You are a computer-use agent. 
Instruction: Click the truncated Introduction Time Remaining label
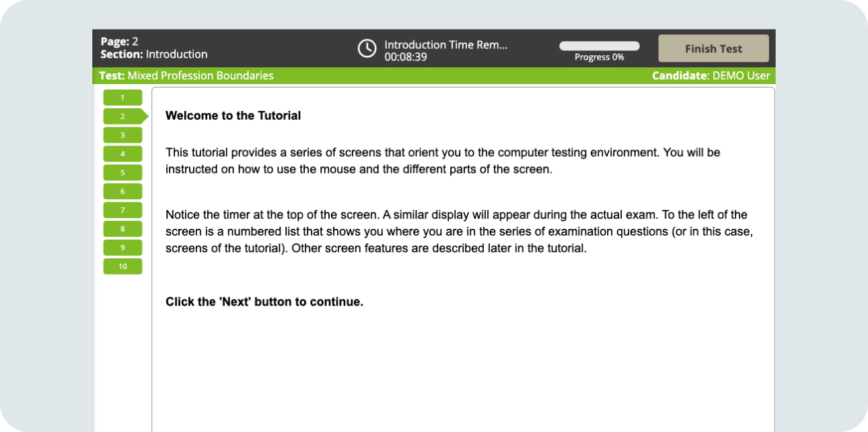point(445,44)
